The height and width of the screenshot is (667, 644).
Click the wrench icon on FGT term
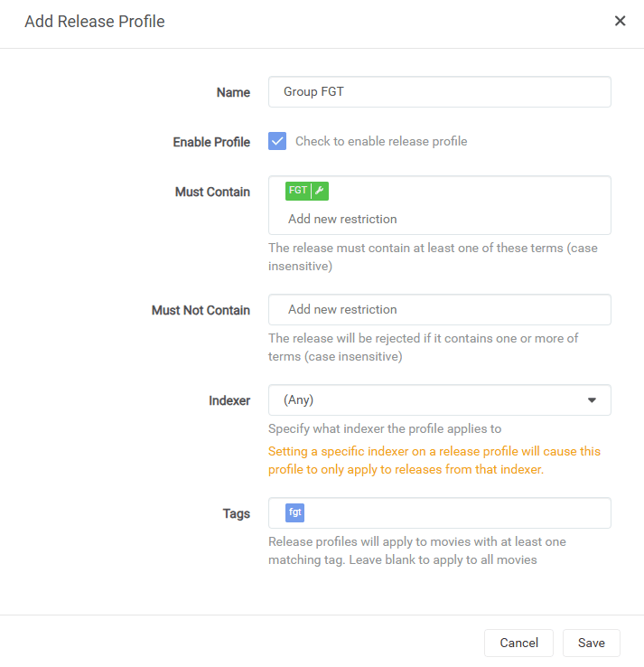[320, 191]
